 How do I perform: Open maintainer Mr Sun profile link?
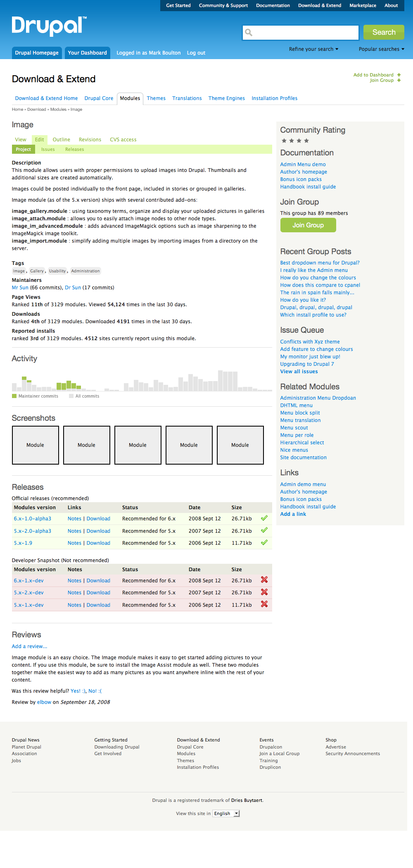(x=20, y=288)
